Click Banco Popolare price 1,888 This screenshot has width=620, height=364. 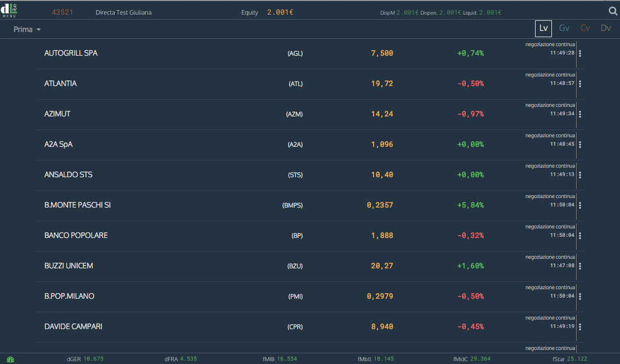382,236
